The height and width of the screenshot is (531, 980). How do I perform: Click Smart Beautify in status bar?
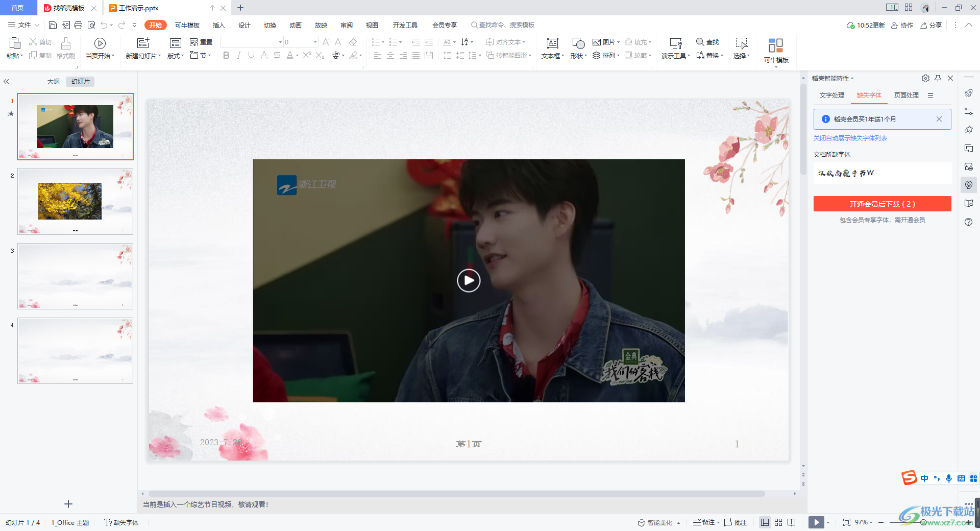pyautogui.click(x=655, y=522)
